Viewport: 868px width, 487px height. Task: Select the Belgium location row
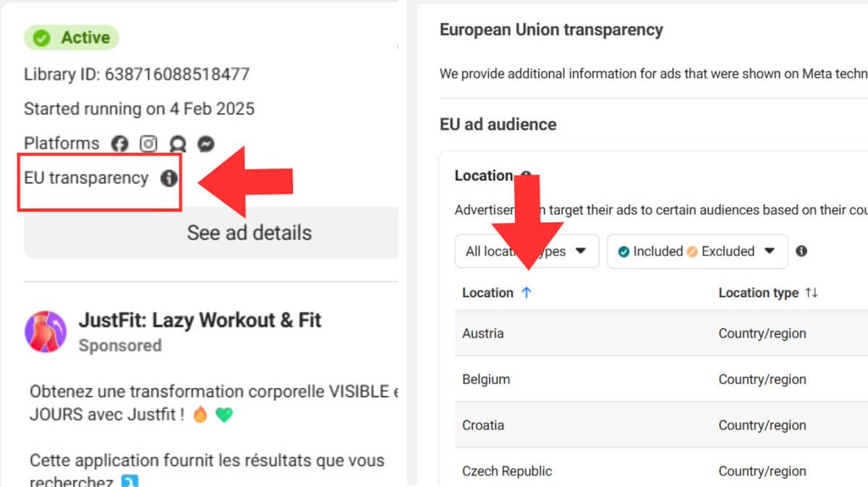pyautogui.click(x=661, y=379)
